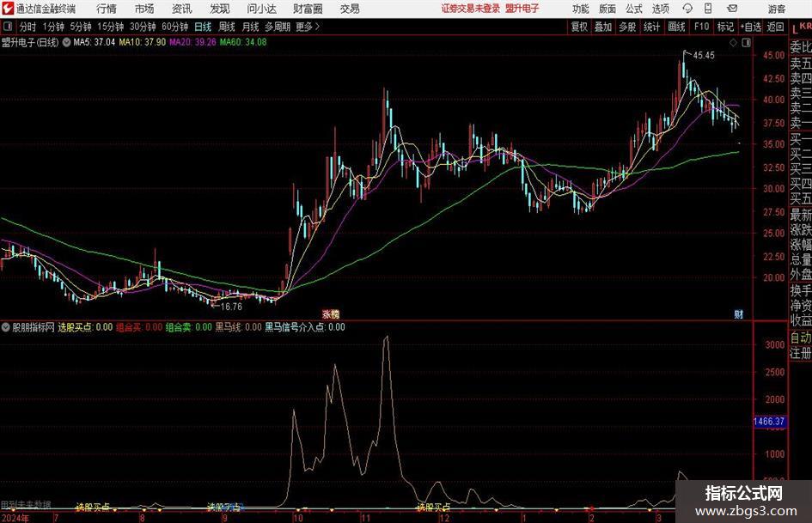Click the 选股买点: 0.00 indicator value

click(x=85, y=327)
